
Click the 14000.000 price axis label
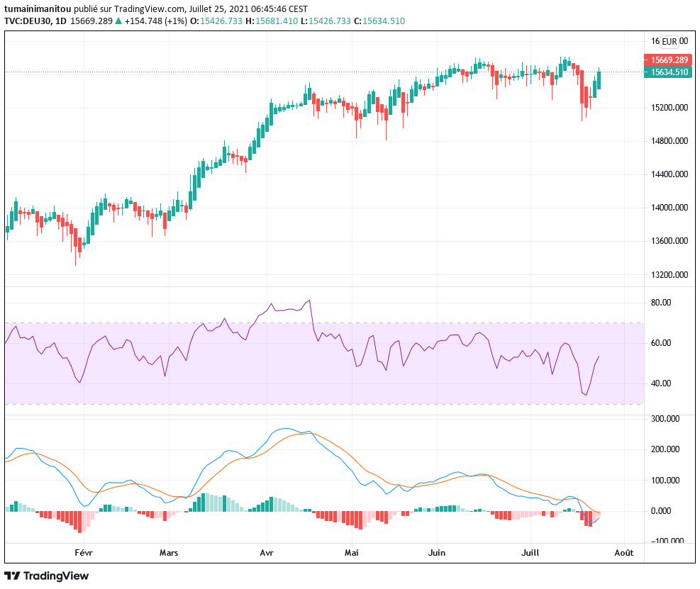tap(670, 208)
